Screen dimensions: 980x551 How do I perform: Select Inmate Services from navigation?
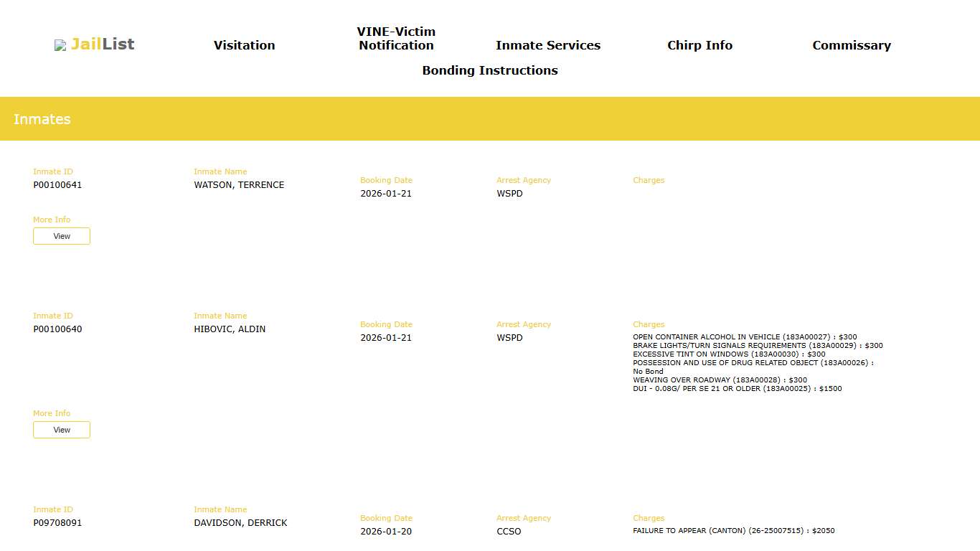point(547,45)
